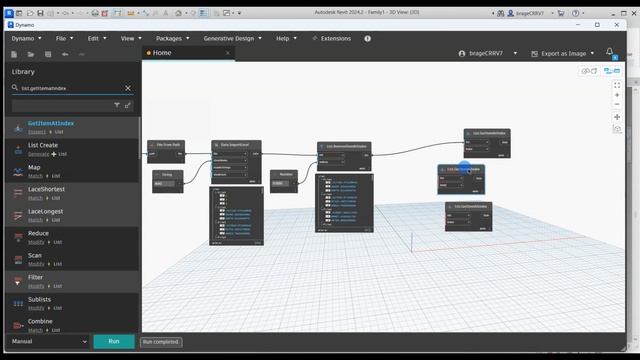Select LaceLongest in library results
Image resolution: width=640 pixels, height=360 pixels.
(72, 216)
